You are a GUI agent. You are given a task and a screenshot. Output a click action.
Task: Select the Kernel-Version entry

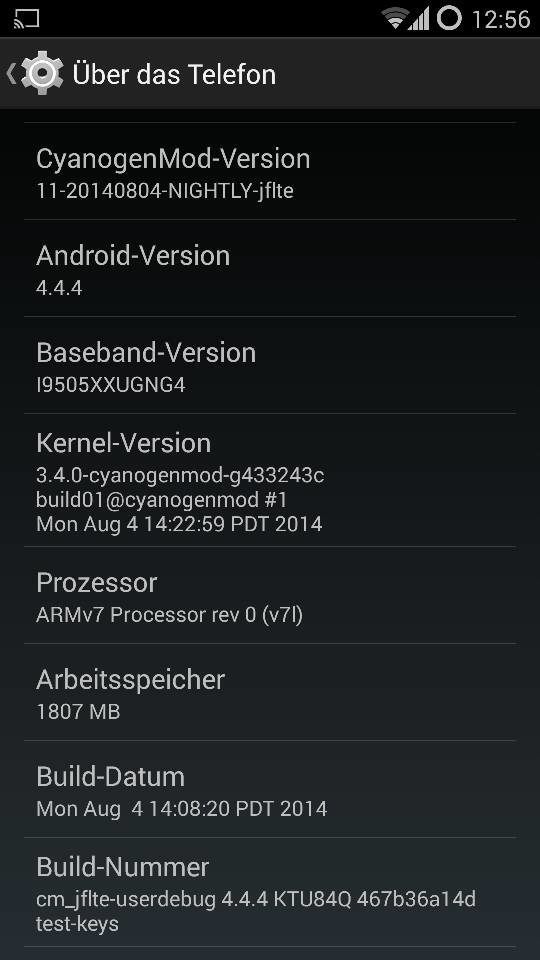tap(270, 480)
